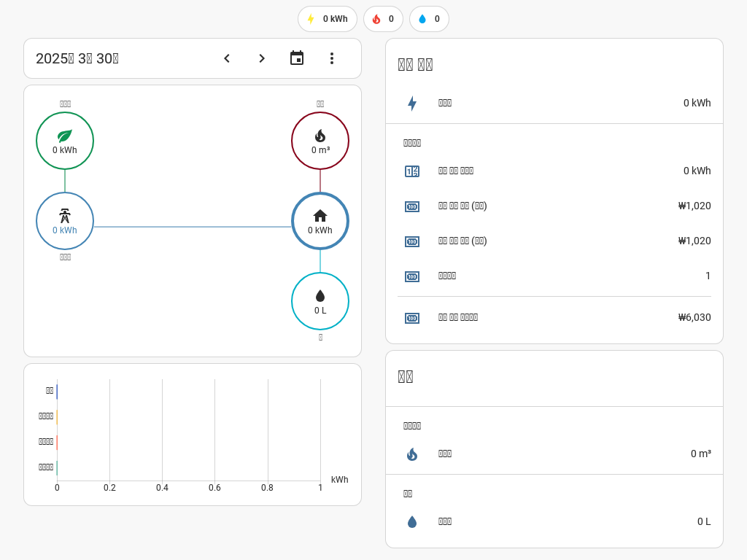Click the cash icon beside value 1
The width and height of the screenshot is (747, 560).
(x=412, y=276)
